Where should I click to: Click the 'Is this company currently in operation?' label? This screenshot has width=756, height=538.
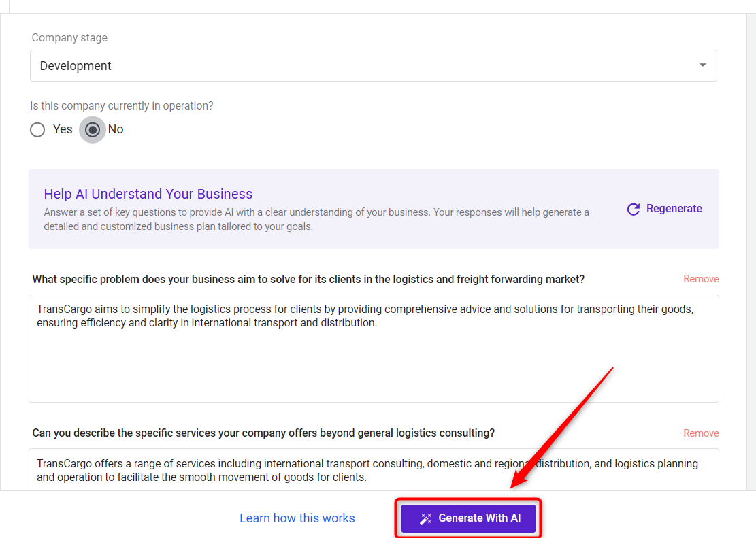(122, 106)
